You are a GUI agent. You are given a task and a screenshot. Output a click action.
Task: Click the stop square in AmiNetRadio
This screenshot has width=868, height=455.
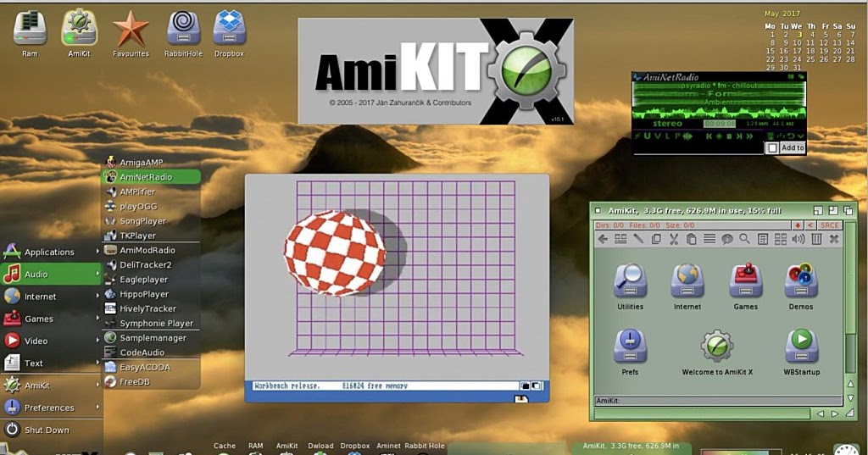729,136
